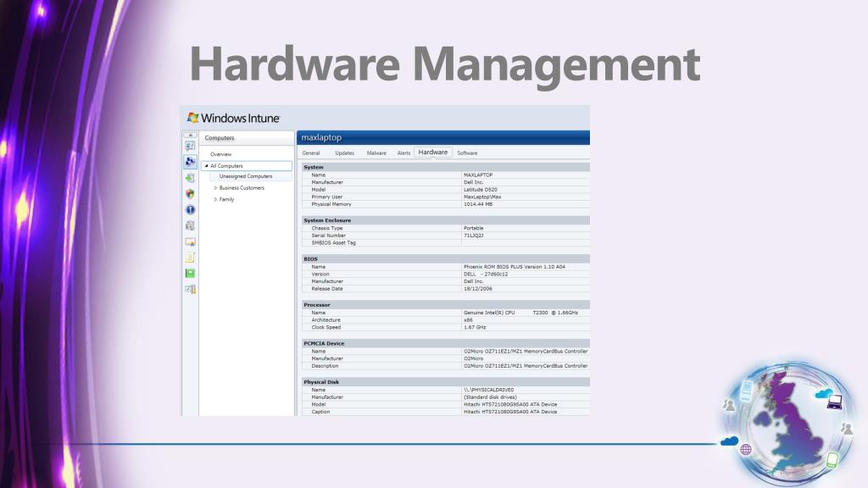Select Overview in the Computers pane

click(x=221, y=154)
